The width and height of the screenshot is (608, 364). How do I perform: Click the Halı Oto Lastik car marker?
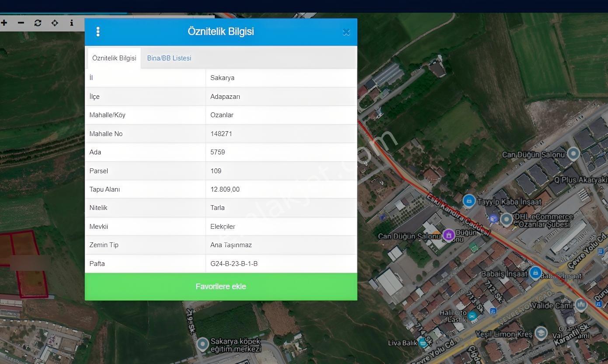[x=472, y=315]
